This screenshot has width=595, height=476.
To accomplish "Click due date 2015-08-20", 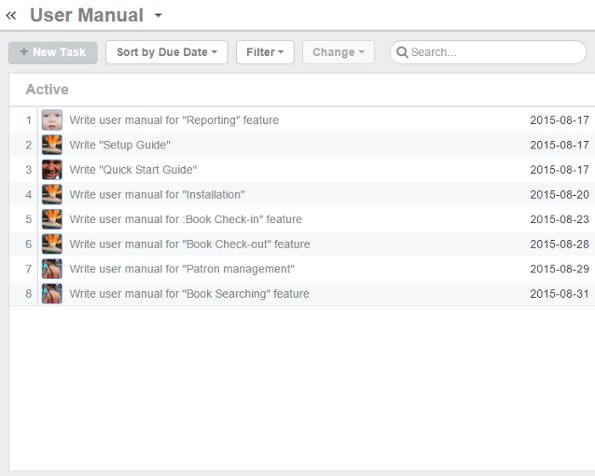I will coord(559,194).
